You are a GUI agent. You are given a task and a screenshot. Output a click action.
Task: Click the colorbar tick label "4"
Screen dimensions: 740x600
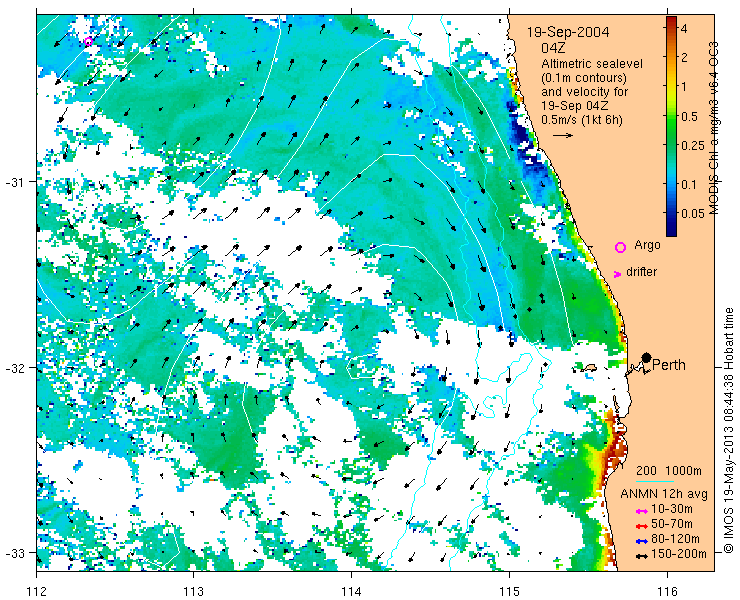(684, 28)
